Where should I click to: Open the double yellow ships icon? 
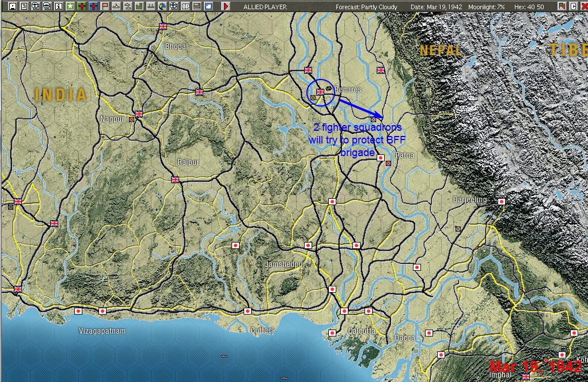tap(128, 6)
